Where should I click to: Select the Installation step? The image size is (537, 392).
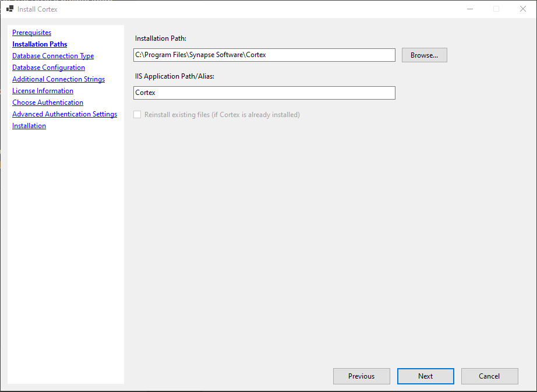29,125
